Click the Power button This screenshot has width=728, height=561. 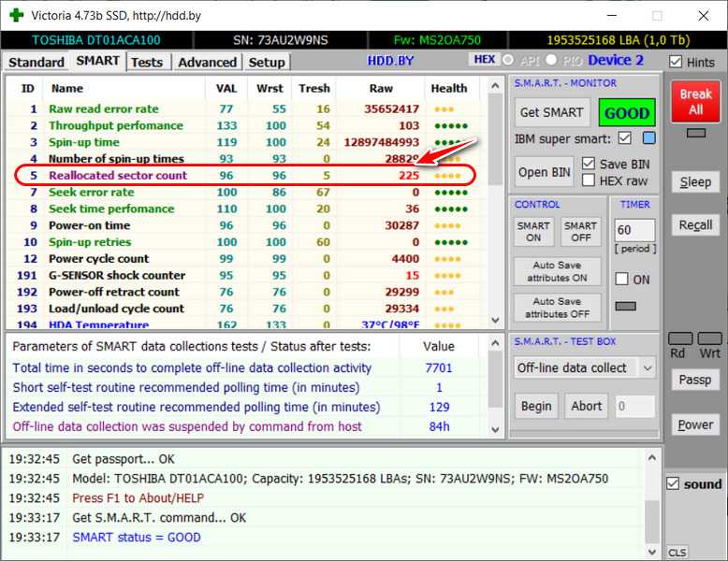click(695, 424)
